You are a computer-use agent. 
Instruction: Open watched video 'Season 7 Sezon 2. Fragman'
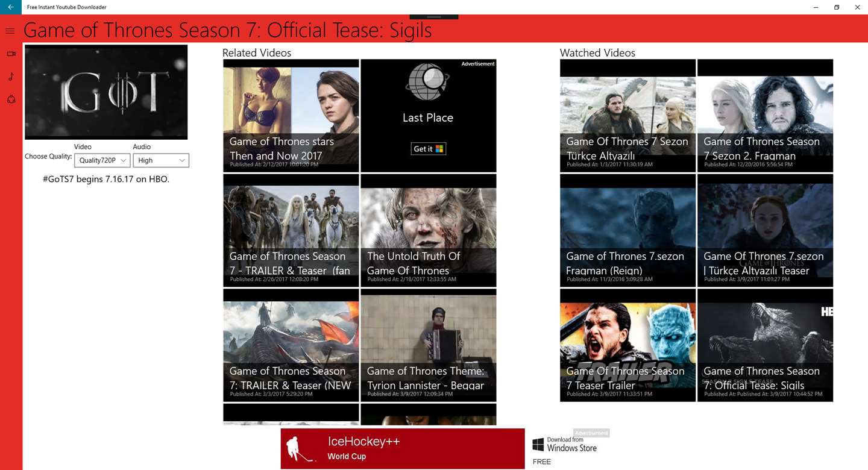point(766,116)
